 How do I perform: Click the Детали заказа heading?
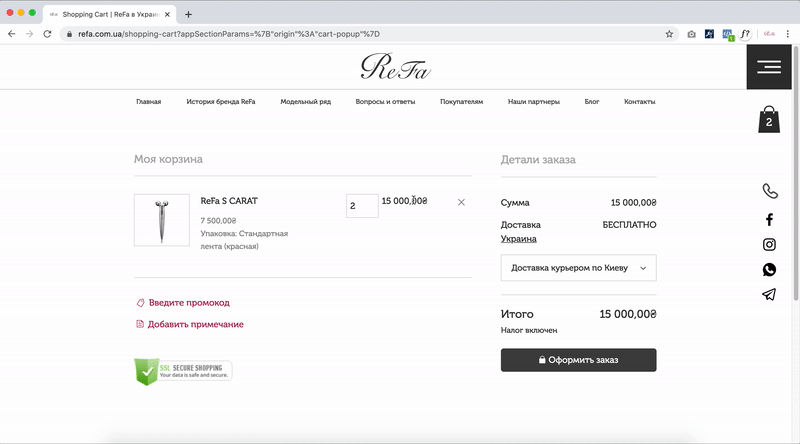538,160
